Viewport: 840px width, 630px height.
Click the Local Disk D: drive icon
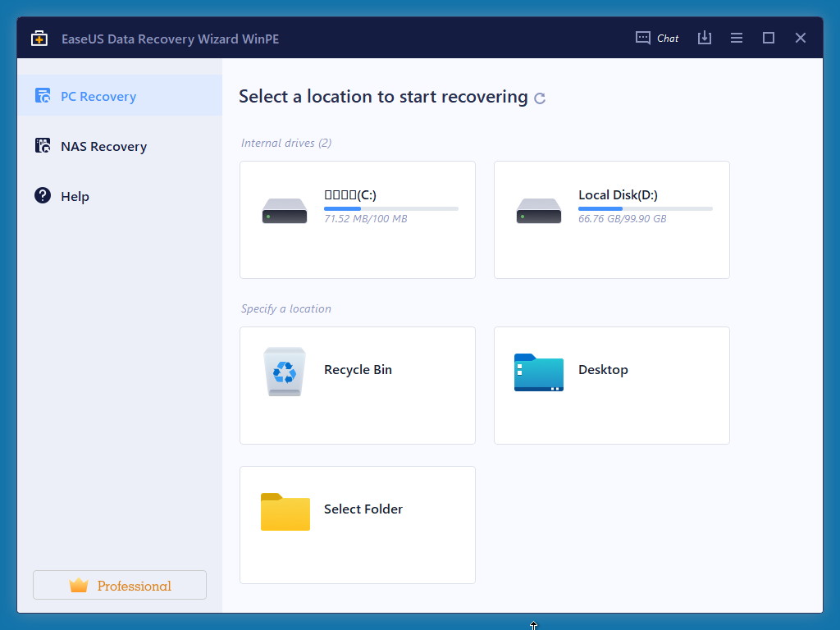click(x=539, y=211)
